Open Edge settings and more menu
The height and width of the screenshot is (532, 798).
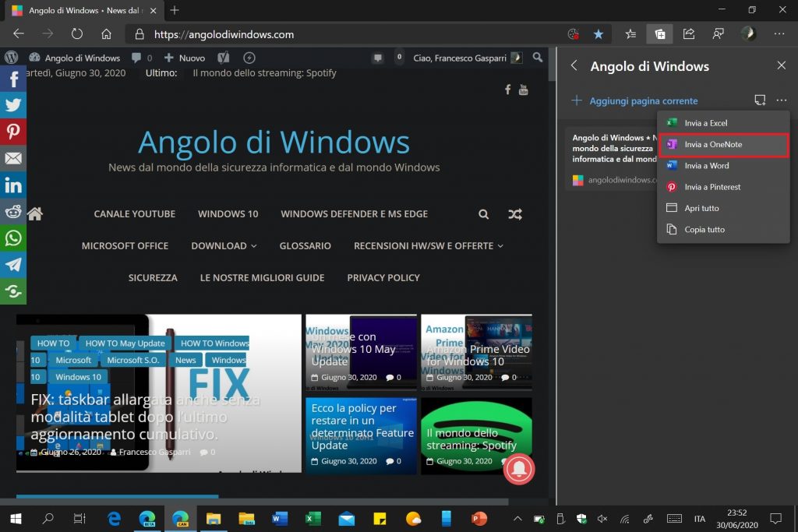click(x=779, y=34)
